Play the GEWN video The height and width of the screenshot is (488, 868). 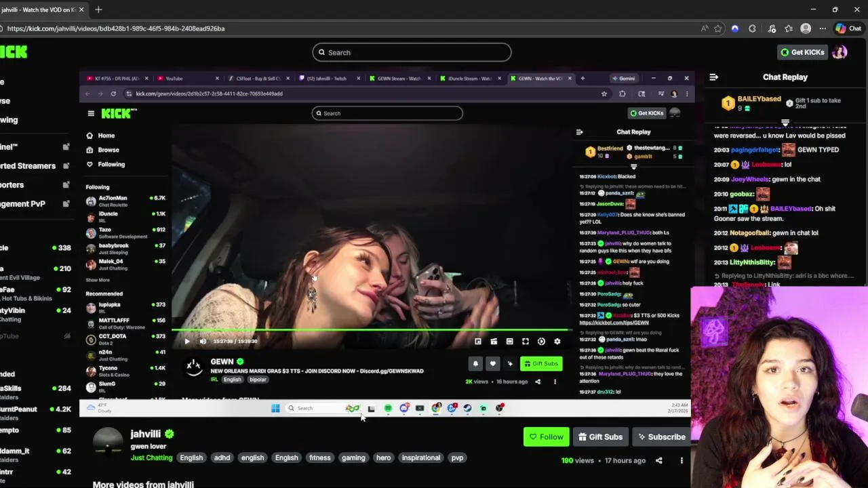(x=187, y=342)
